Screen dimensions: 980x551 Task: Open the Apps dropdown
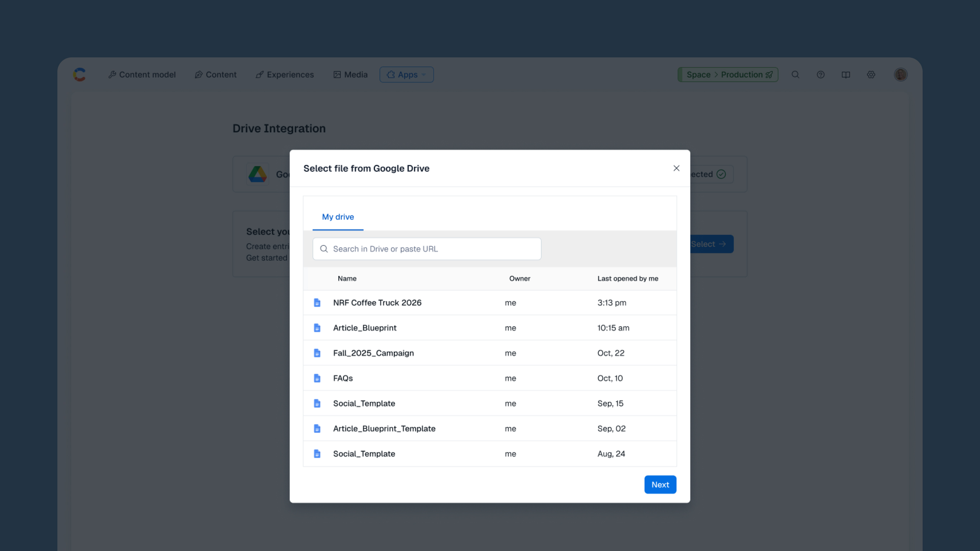[406, 75]
